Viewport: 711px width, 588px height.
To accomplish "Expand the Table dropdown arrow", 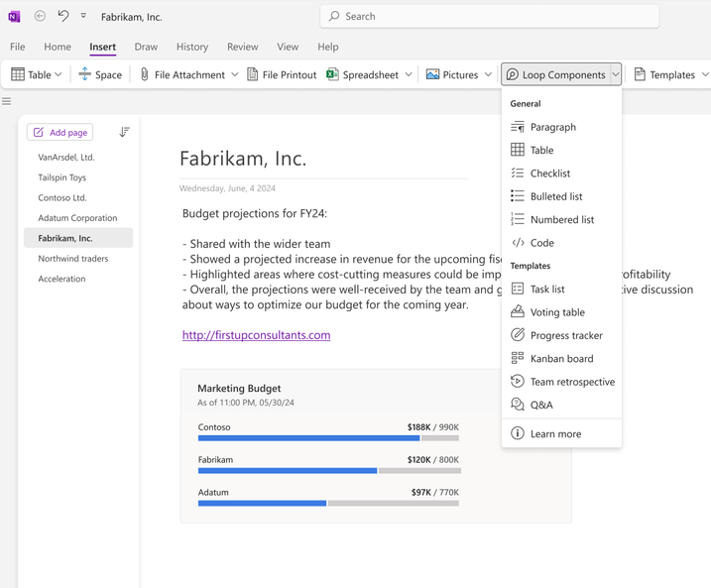I will tap(59, 74).
